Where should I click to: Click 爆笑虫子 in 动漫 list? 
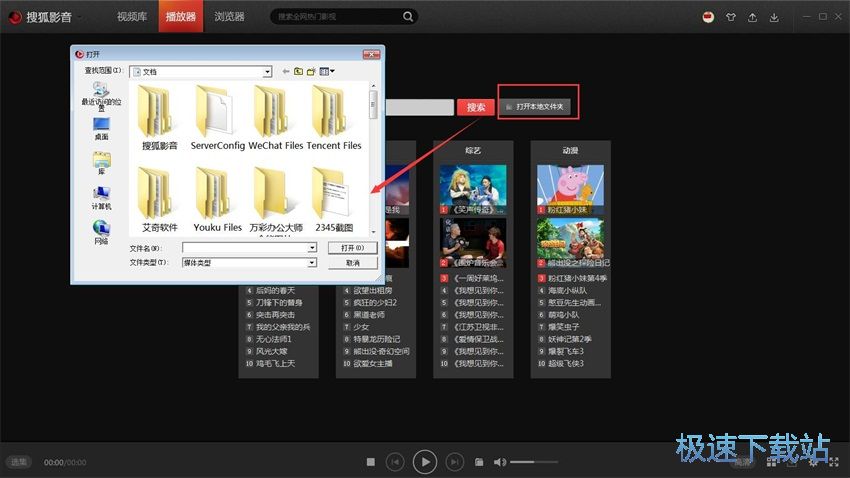click(x=563, y=327)
